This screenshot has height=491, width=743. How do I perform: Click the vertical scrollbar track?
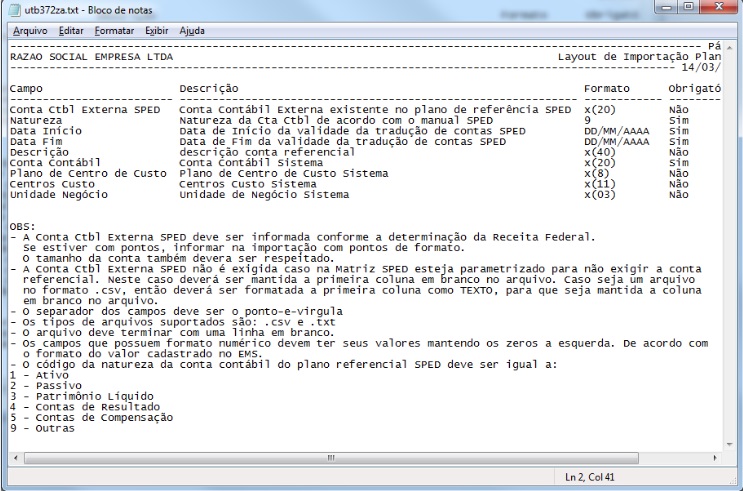[x=729, y=246]
